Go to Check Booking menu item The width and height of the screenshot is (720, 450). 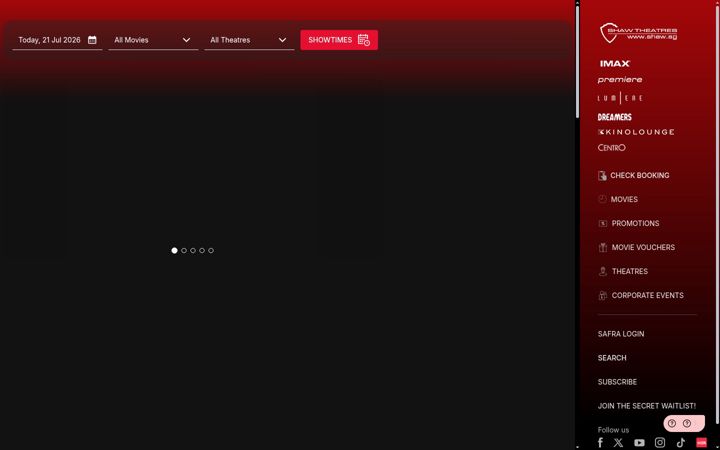640,175
